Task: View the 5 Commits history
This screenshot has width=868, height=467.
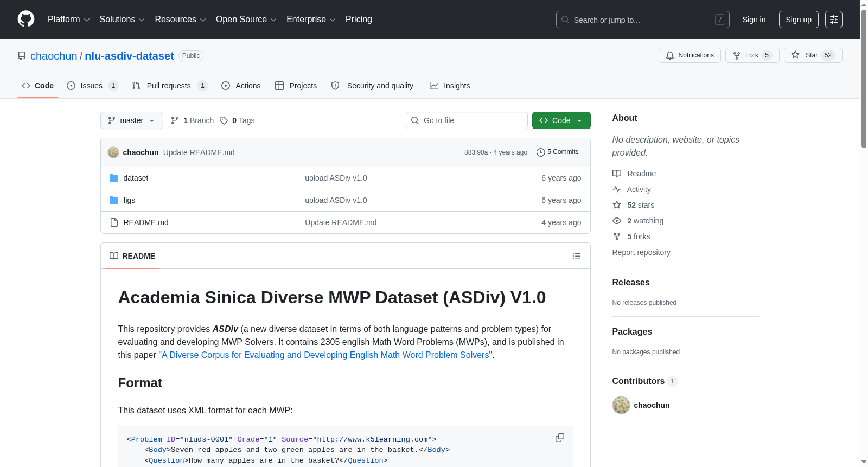Action: tap(558, 152)
